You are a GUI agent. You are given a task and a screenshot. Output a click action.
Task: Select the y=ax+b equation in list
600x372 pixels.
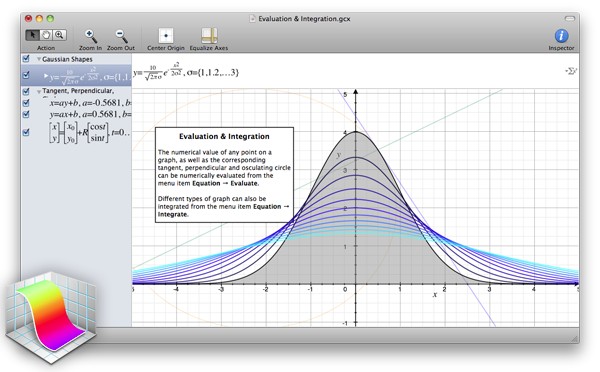[x=90, y=114]
